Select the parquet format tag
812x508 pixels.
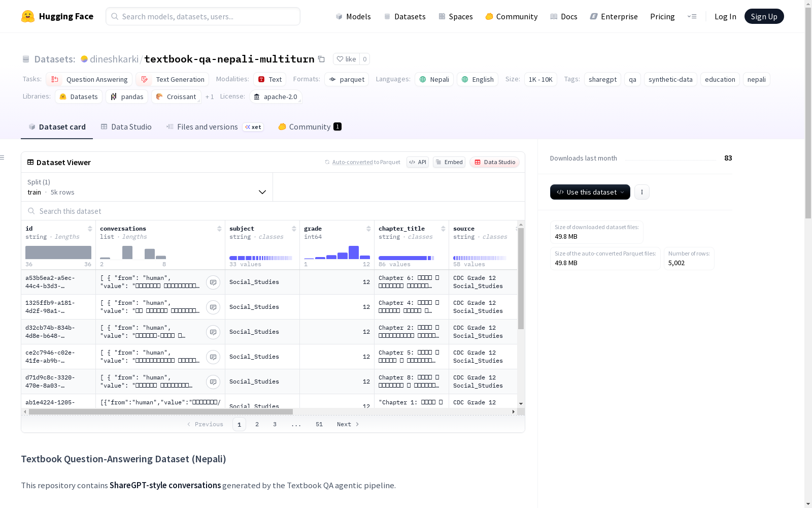click(x=347, y=79)
